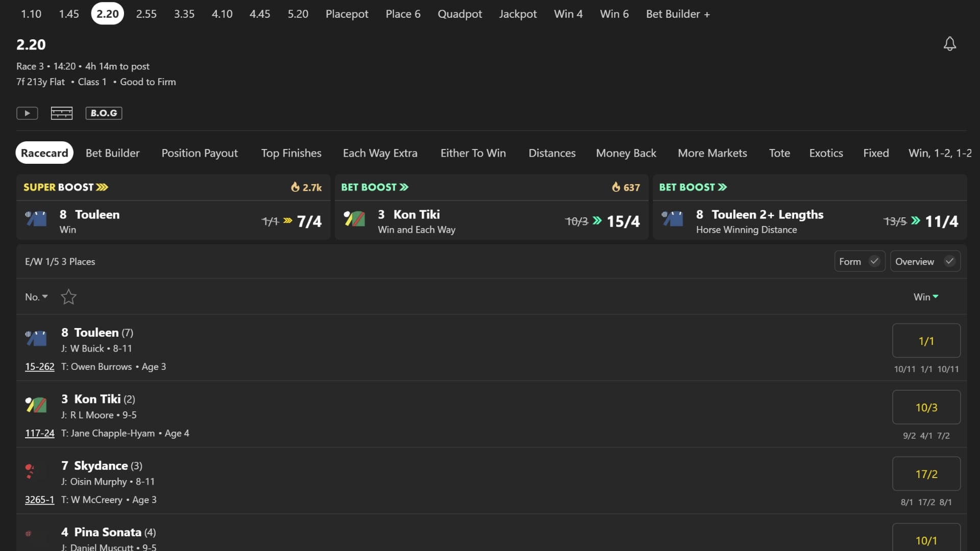This screenshot has width=980, height=551.
Task: Open the Win 6 tab
Action: pyautogui.click(x=615, y=14)
